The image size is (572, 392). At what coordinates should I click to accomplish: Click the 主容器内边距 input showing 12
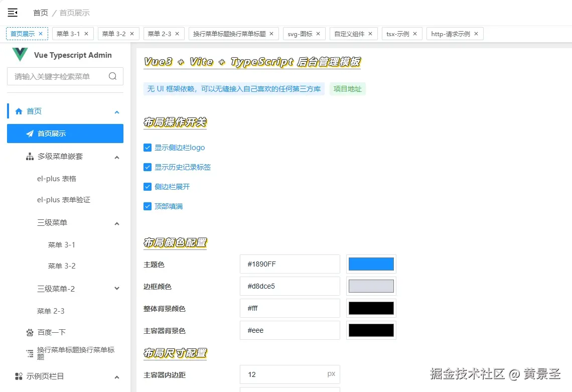coord(290,374)
